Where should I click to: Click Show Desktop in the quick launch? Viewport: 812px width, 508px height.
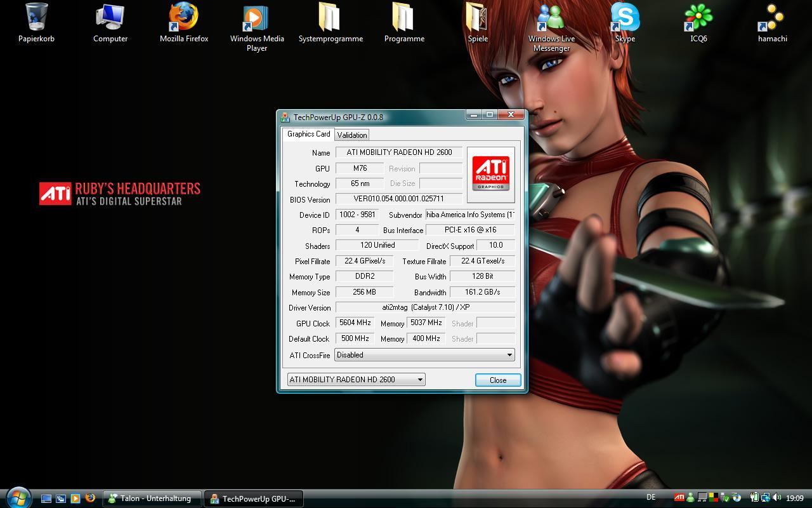tap(46, 498)
